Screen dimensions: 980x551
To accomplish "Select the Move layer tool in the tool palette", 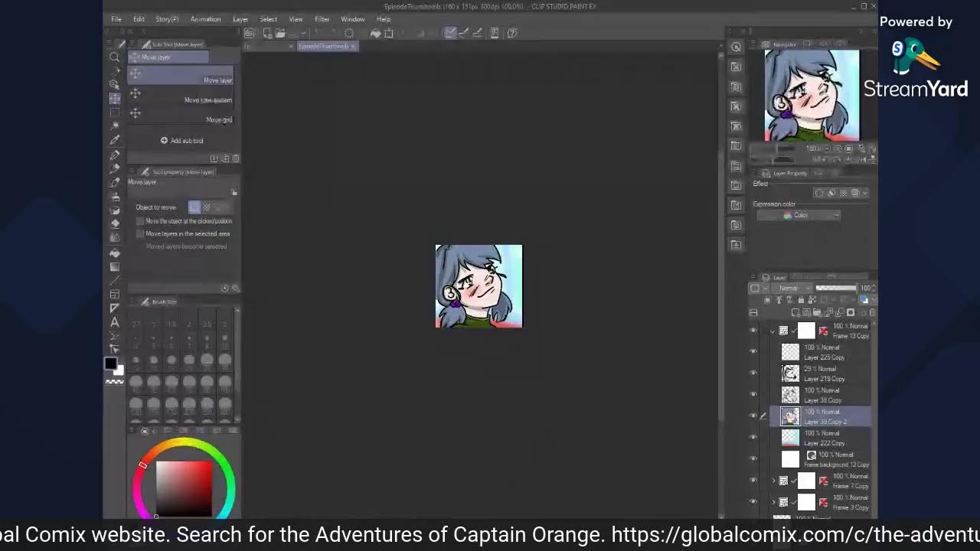I will (114, 98).
